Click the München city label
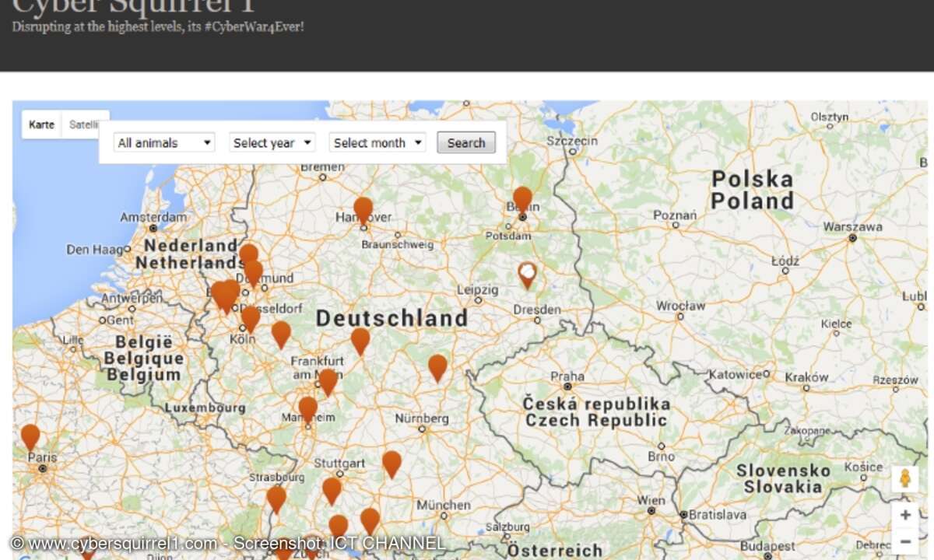Image resolution: width=934 pixels, height=560 pixels. coord(444,506)
